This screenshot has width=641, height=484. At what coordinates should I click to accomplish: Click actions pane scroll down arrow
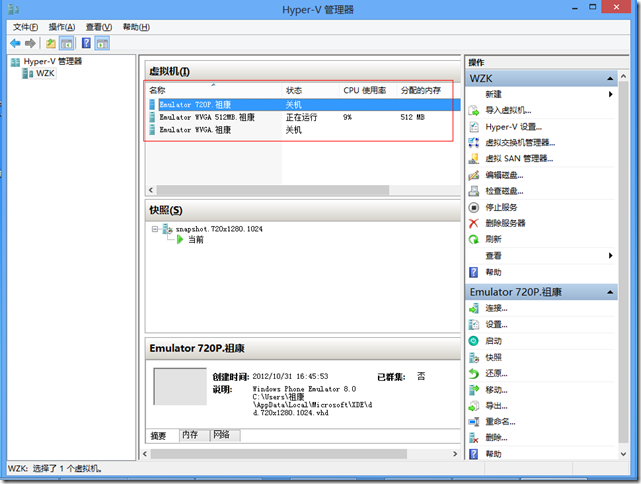pos(623,454)
